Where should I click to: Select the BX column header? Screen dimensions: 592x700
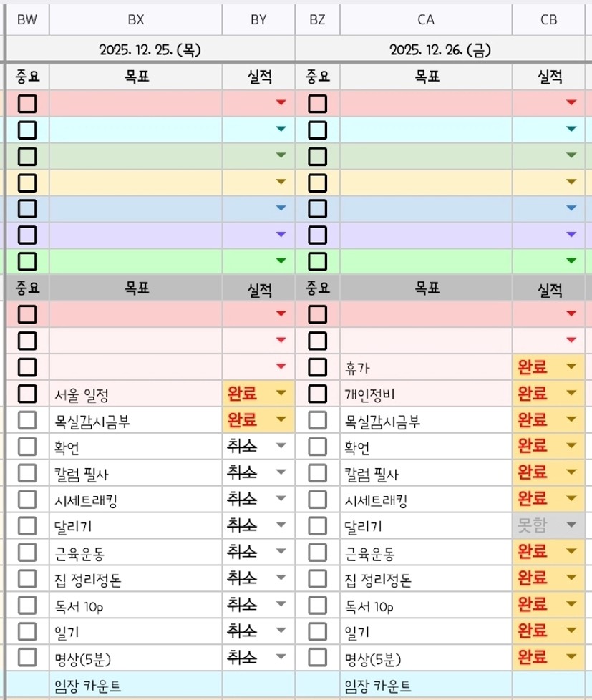click(x=136, y=20)
